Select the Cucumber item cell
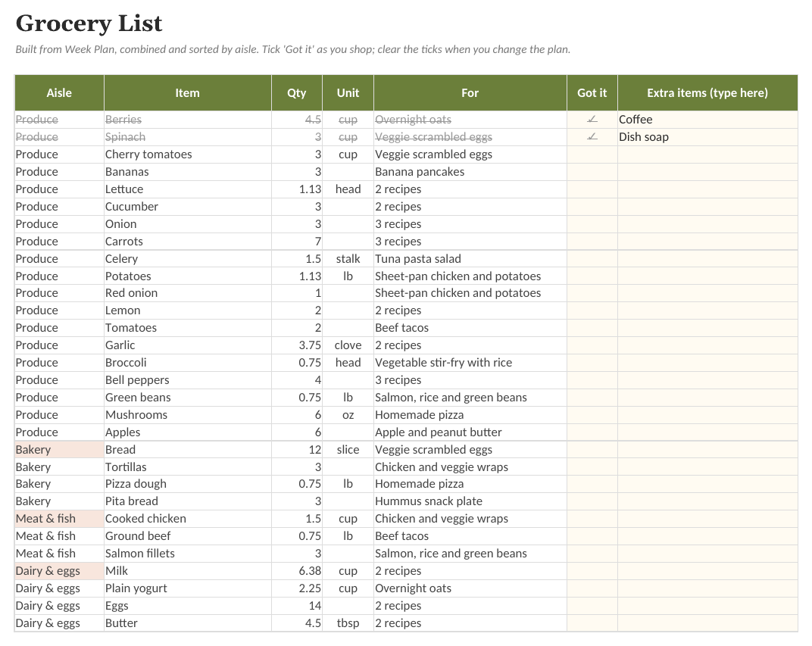The image size is (812, 646). click(187, 207)
